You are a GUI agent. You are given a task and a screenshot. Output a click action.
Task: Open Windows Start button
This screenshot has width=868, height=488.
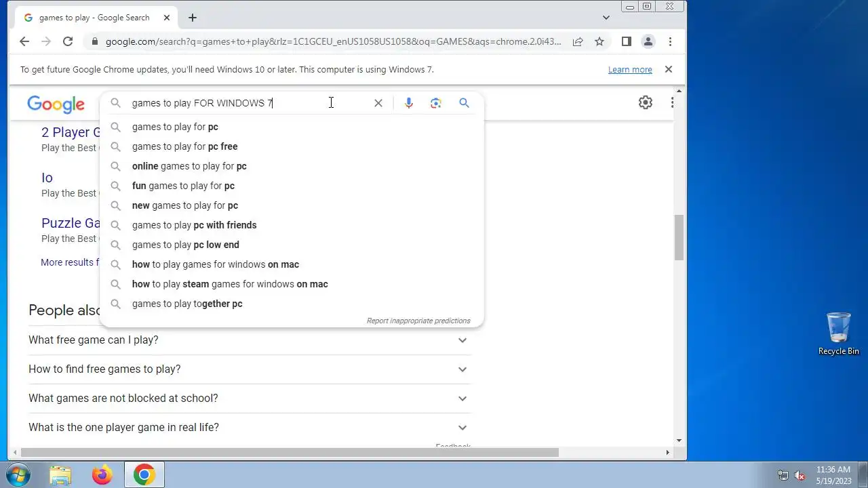coord(18,474)
